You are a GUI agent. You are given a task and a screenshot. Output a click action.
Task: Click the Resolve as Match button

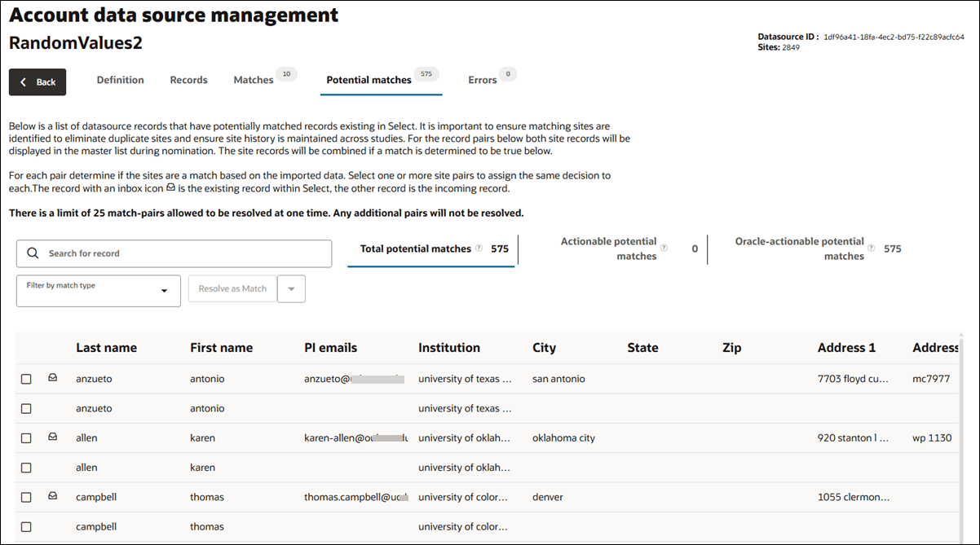[232, 289]
